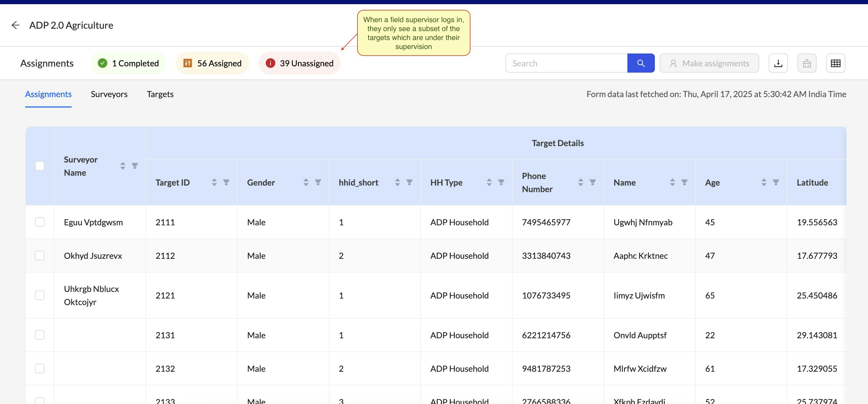Open the Surveyor Name filter icon
This screenshot has height=404, width=868.
coord(135,166)
